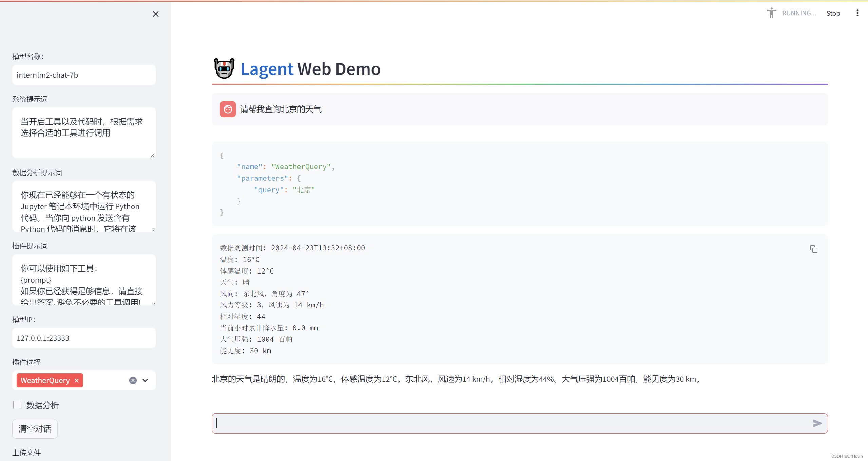The width and height of the screenshot is (868, 461).
Task: Click the 插件选择 label
Action: [26, 362]
